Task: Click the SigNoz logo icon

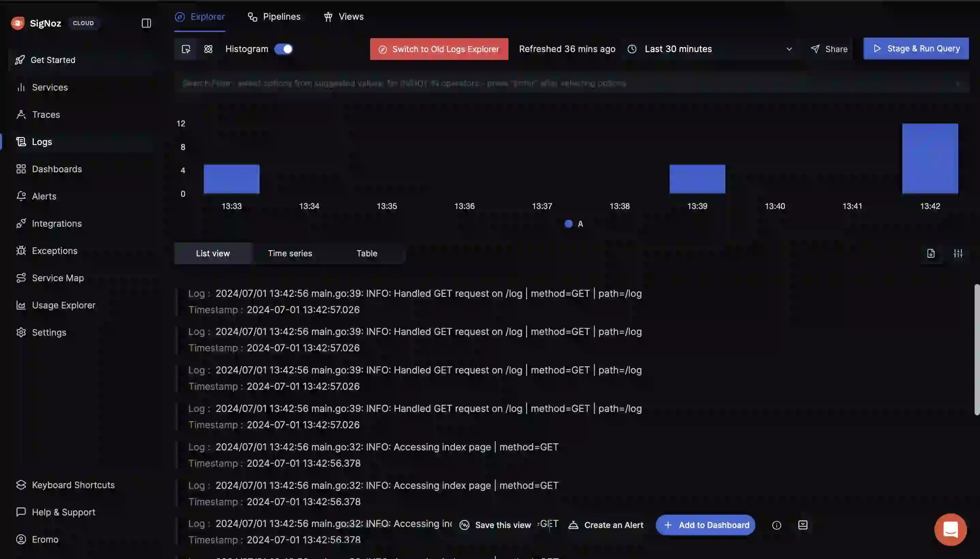Action: [18, 23]
